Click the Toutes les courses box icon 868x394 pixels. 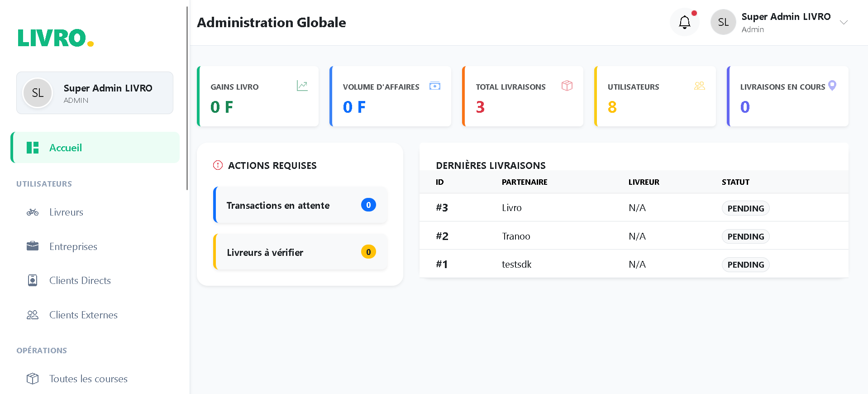(x=33, y=379)
